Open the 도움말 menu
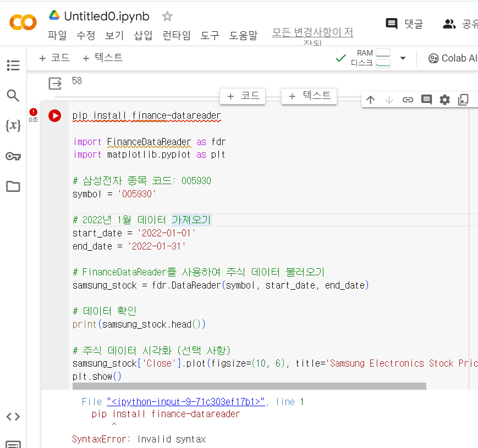 point(243,35)
